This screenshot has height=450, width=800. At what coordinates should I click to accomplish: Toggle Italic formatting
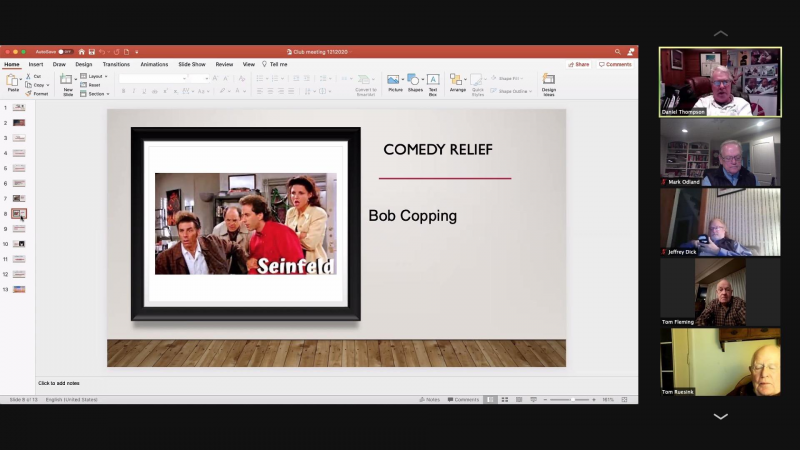tap(134, 91)
